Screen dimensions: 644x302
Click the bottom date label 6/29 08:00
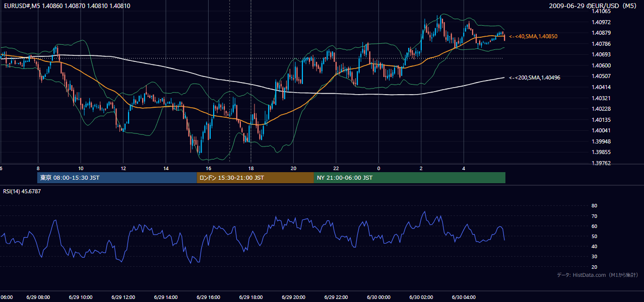click(38, 297)
